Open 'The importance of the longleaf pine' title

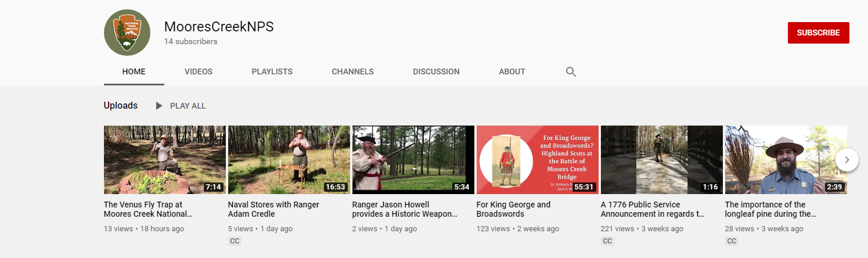[771, 209]
